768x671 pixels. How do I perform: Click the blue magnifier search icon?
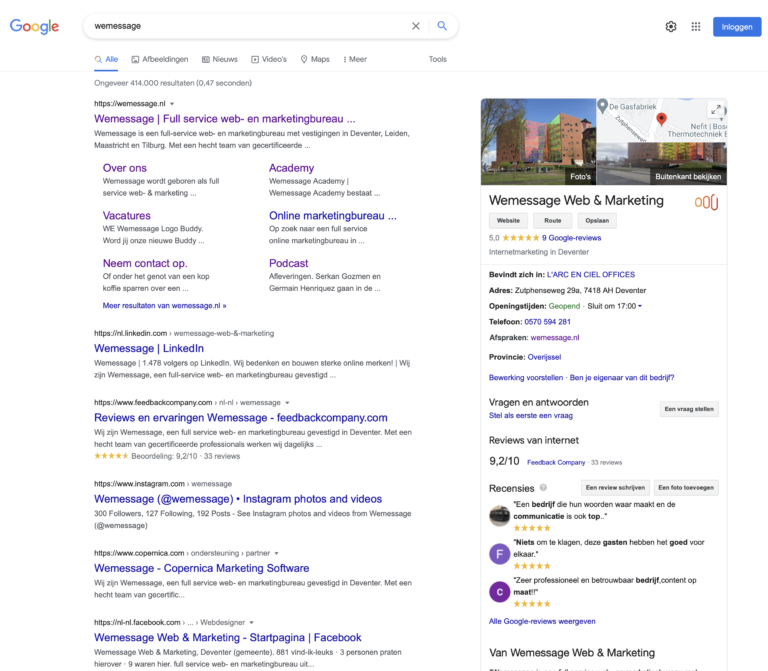coord(442,25)
